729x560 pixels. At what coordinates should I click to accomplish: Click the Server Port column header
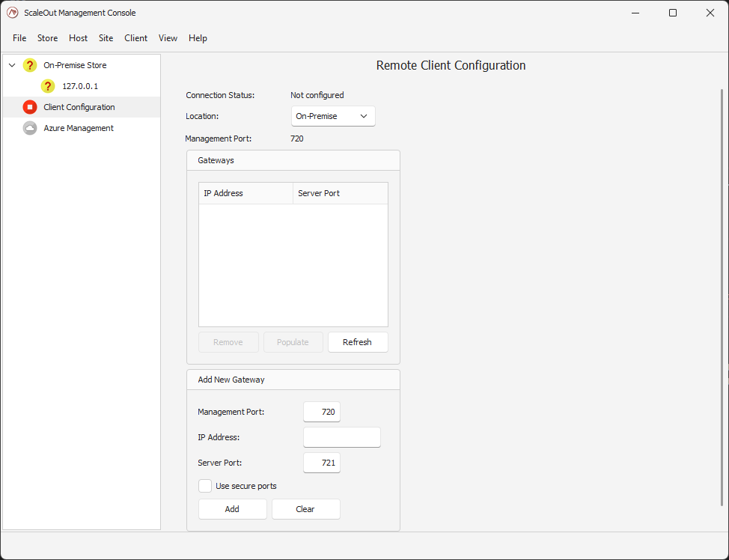341,193
